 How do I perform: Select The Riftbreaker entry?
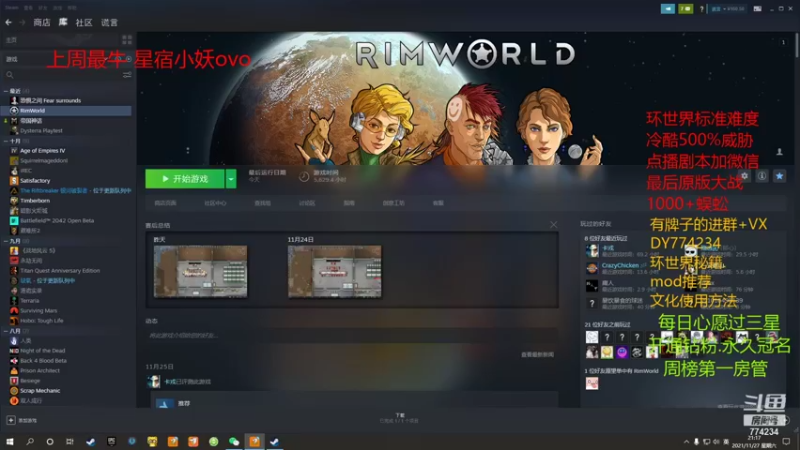tap(76, 190)
